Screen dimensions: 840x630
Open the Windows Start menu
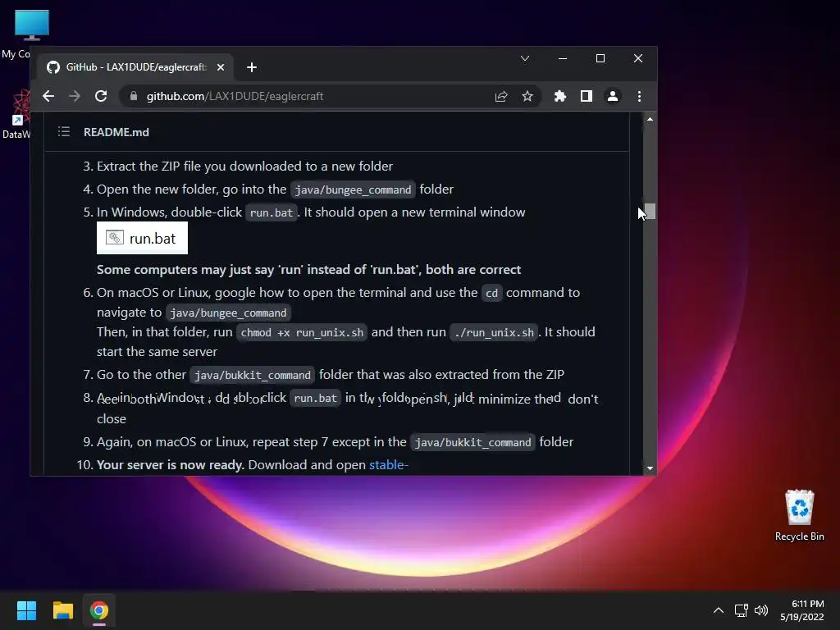(26, 610)
